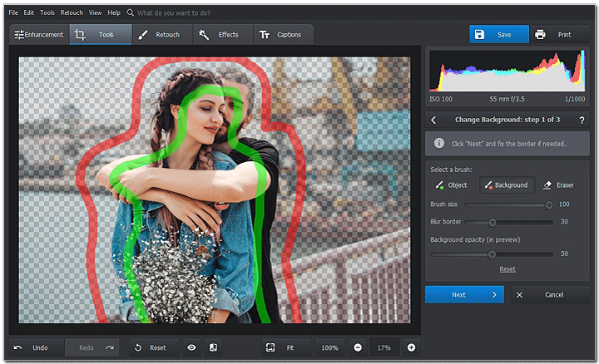
Task: Open the View menu
Action: (95, 12)
